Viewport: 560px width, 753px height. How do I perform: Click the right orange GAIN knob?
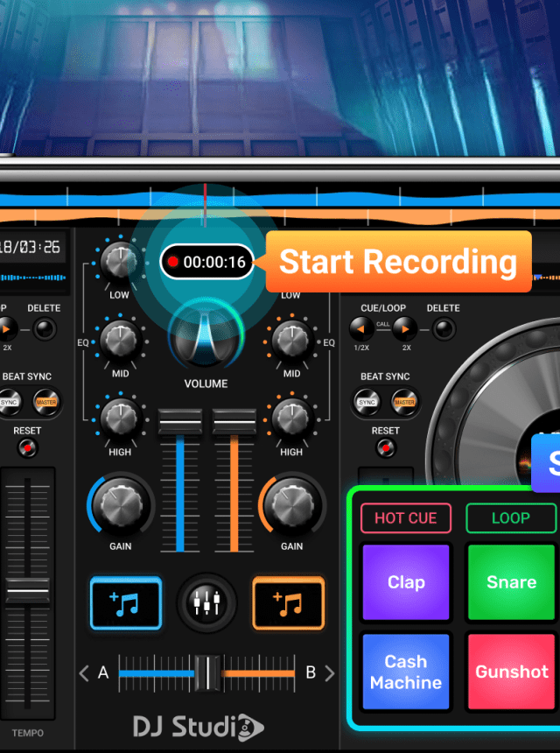(291, 507)
